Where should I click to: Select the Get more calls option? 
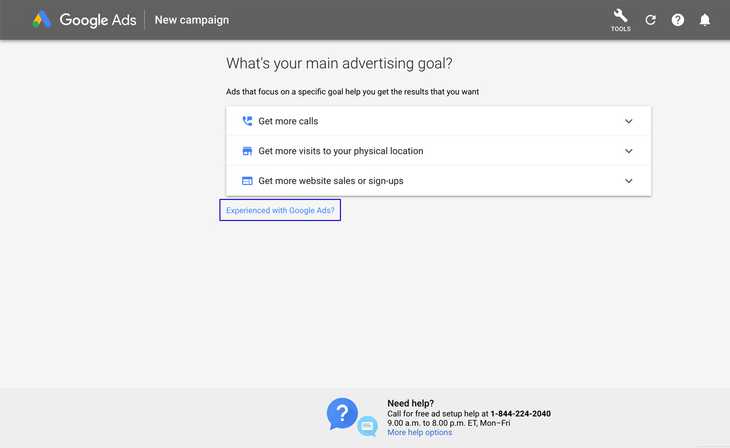coord(288,121)
